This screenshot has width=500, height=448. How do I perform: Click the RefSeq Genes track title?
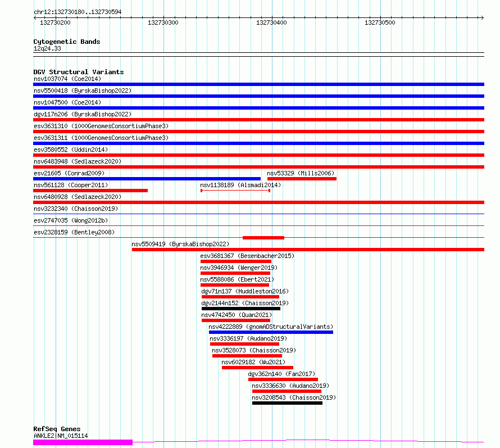coord(57,429)
